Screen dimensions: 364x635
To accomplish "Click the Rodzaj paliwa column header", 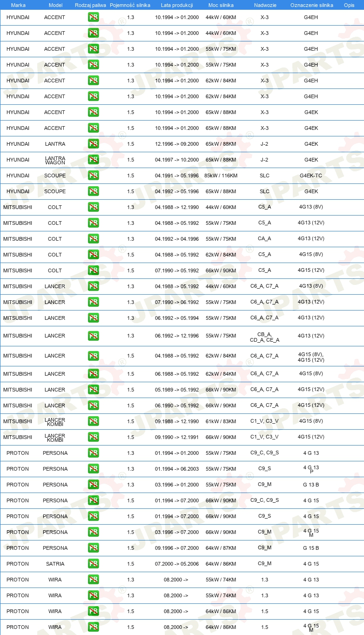I will click(90, 5).
